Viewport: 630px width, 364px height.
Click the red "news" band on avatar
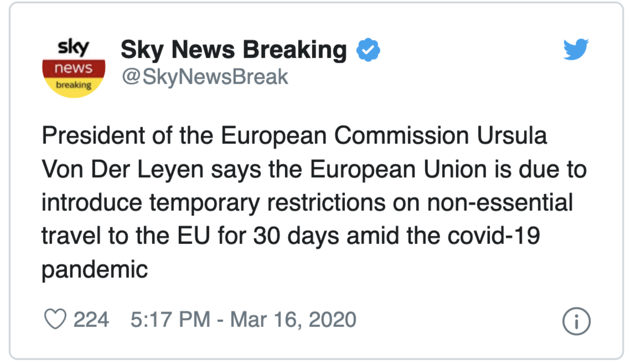pyautogui.click(x=74, y=68)
